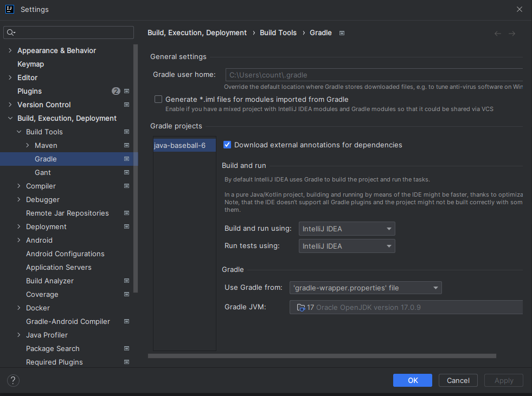Collapse the Build Tools node
Viewport: 532px width, 396px height.
pos(19,132)
